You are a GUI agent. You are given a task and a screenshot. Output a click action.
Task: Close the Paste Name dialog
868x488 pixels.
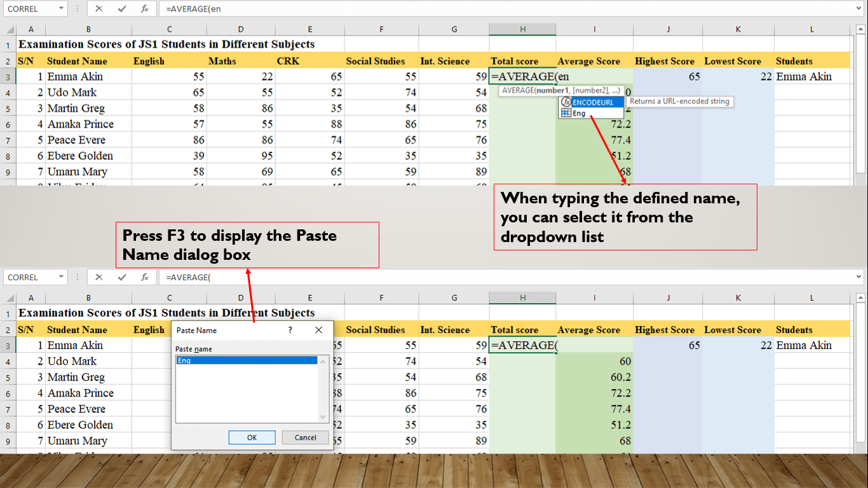318,330
